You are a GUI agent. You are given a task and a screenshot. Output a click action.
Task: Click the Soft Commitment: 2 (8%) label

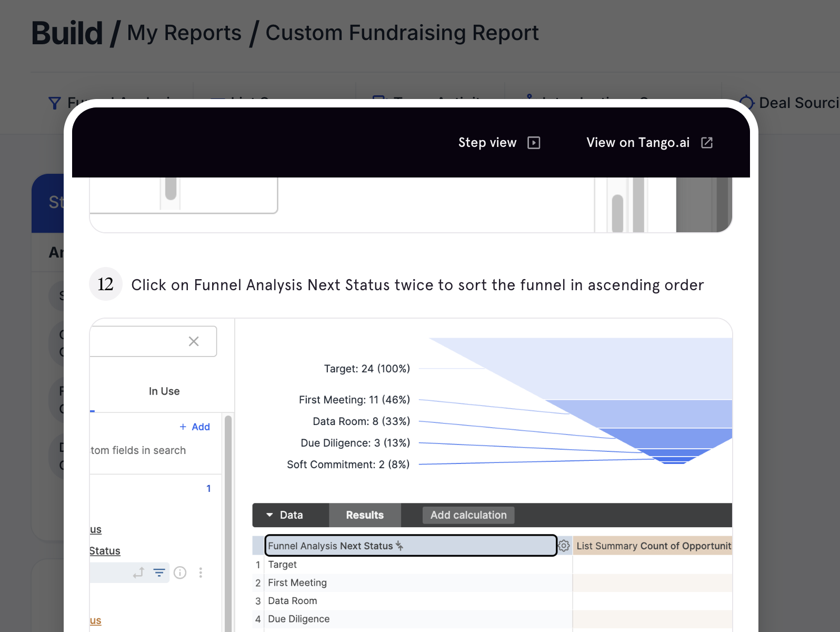coord(348,465)
